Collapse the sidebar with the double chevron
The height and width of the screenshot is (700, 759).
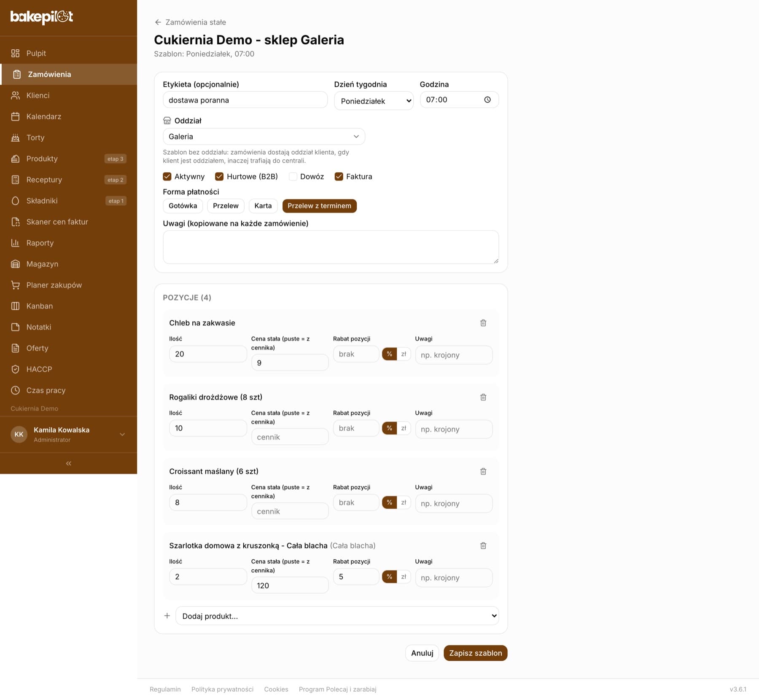[68, 463]
